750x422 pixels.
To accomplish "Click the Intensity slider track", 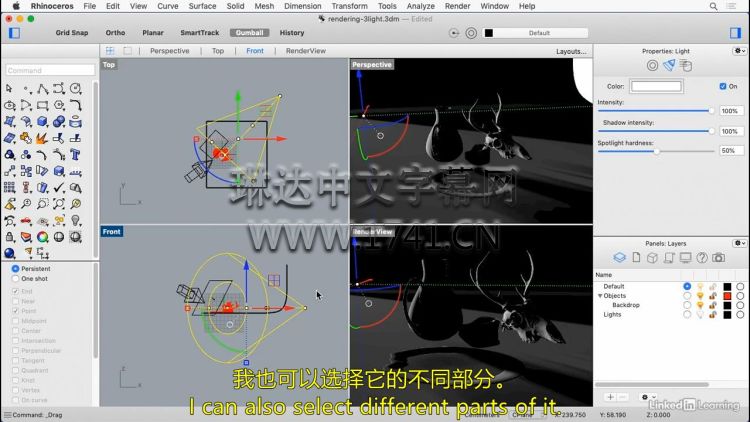I will (x=656, y=111).
